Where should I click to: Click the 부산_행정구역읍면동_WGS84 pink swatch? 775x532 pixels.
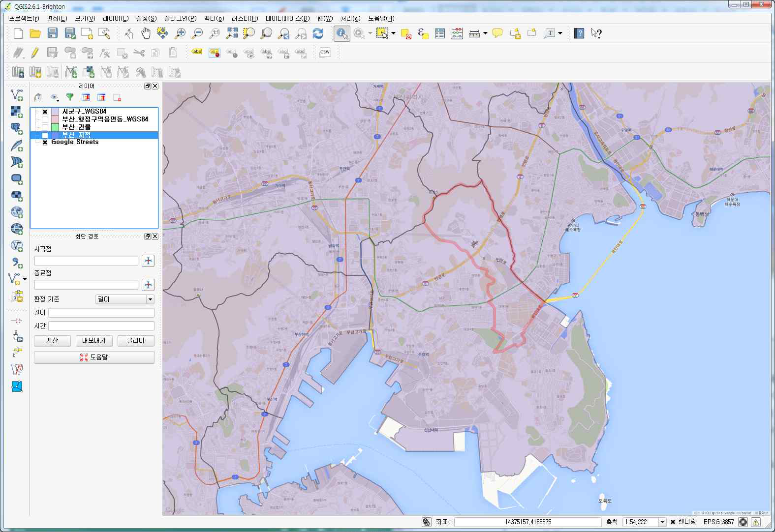tap(55, 119)
